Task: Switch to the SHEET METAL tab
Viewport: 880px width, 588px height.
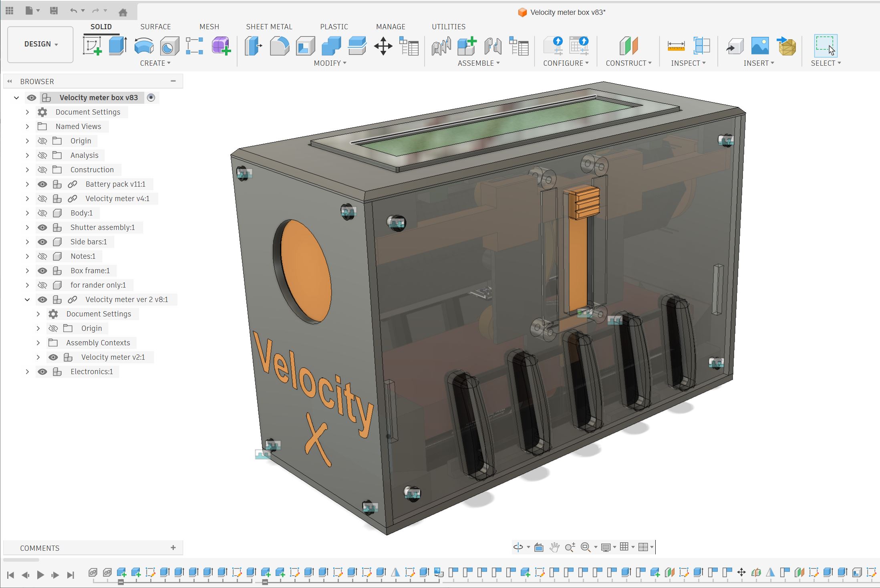Action: [x=269, y=27]
